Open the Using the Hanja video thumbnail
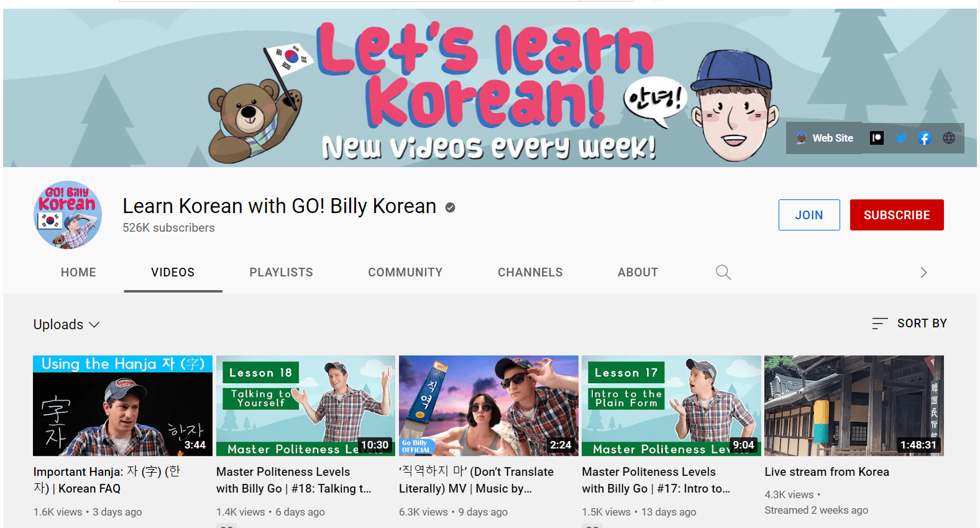Viewport: 980px width, 528px height. tap(122, 406)
